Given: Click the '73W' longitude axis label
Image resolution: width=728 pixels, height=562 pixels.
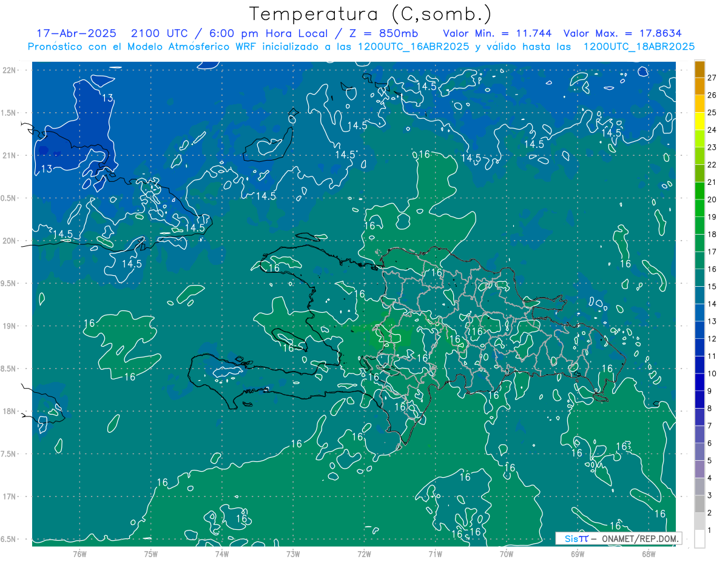Looking at the screenshot, I should (293, 554).
